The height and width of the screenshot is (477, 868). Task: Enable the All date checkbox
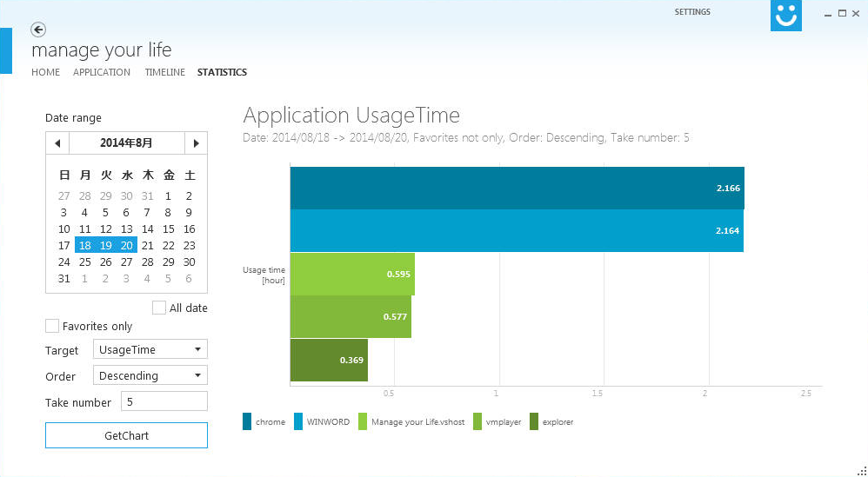point(159,308)
